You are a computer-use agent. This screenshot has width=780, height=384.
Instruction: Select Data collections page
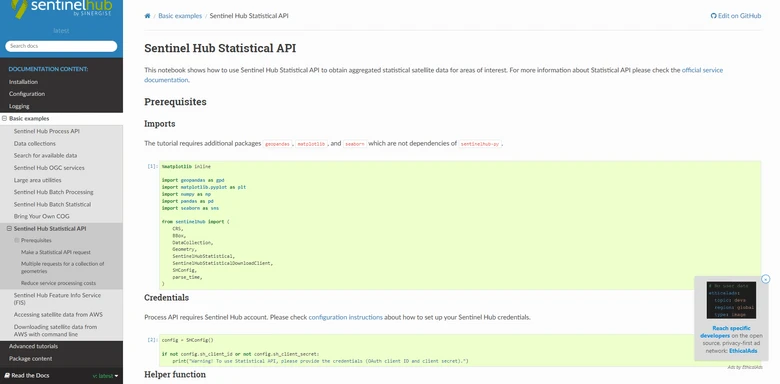click(35, 144)
